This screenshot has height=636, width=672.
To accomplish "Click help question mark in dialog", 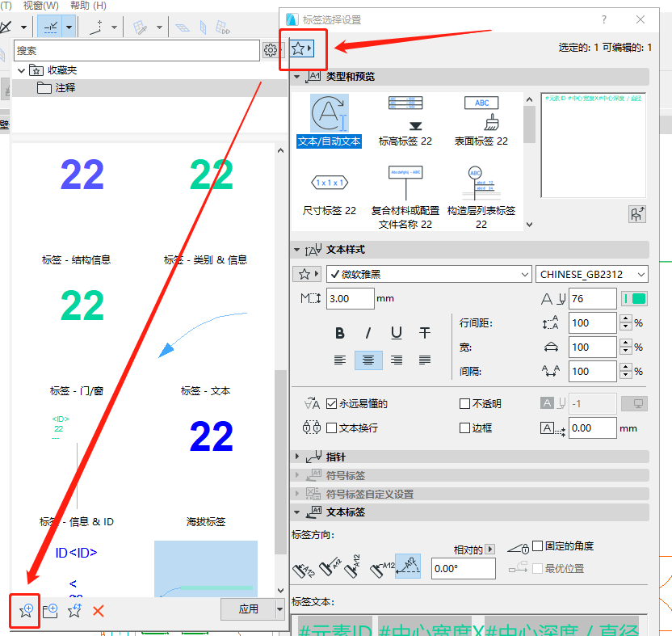I will (x=604, y=19).
